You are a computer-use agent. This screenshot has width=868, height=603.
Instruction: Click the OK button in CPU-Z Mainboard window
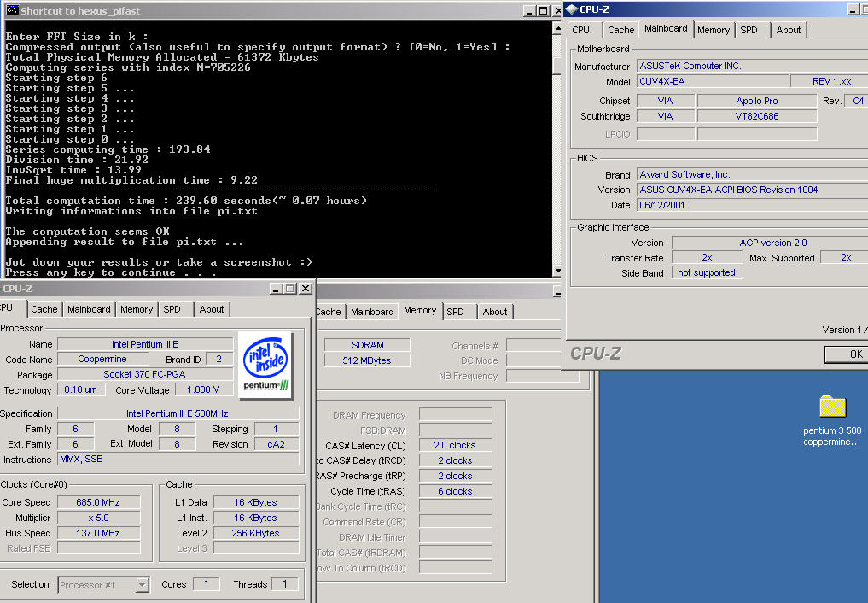847,354
